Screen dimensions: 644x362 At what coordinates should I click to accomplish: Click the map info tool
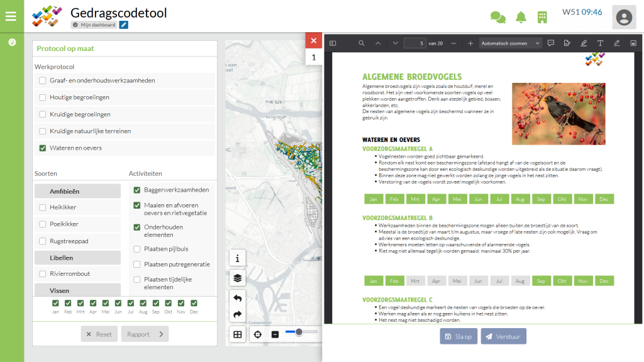point(237,258)
